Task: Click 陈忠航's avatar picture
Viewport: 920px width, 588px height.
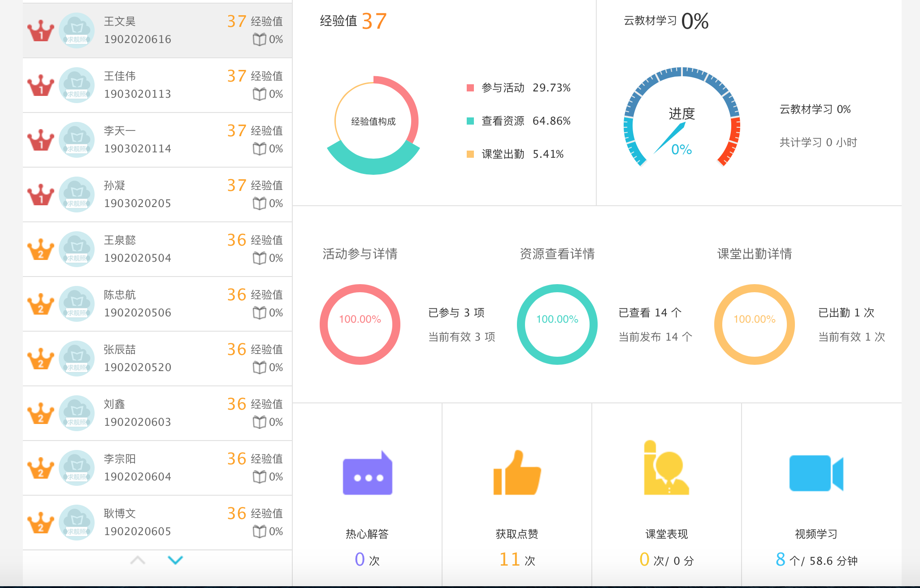Action: [x=77, y=304]
